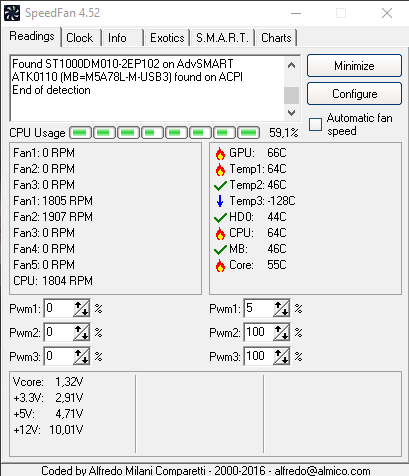
Task: Open the Clock tab
Action: (x=80, y=38)
